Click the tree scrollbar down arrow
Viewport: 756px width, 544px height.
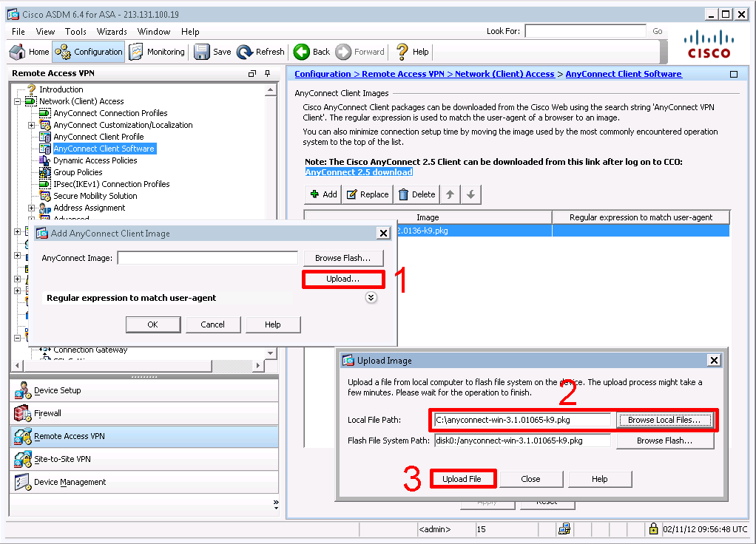271,353
